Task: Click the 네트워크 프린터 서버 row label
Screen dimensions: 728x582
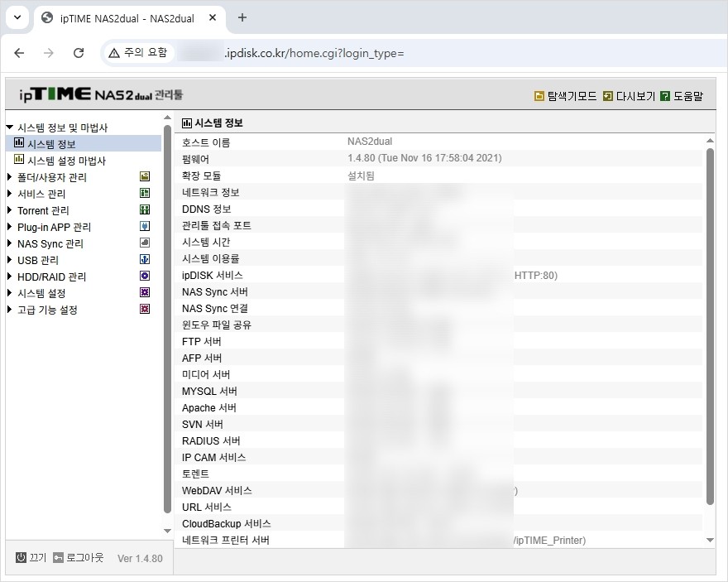Action: (x=226, y=540)
